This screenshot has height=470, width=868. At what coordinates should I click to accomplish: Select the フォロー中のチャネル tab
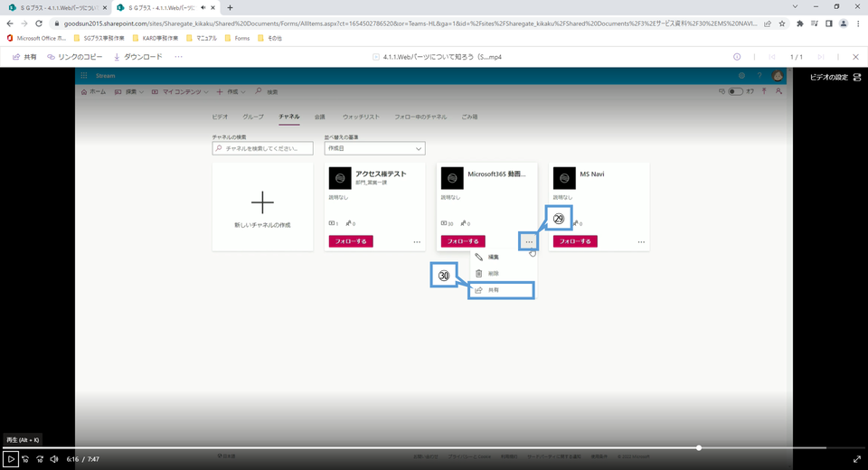pyautogui.click(x=420, y=117)
